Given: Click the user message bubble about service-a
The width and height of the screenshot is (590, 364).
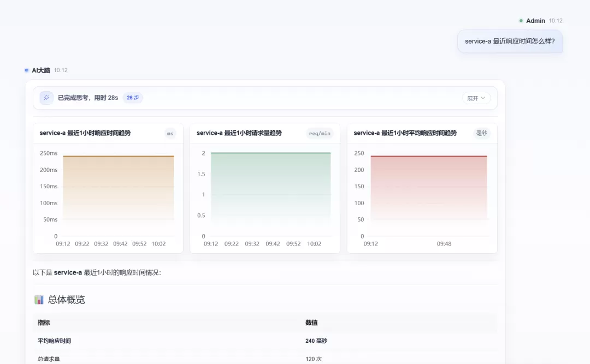Looking at the screenshot, I should pos(510,41).
